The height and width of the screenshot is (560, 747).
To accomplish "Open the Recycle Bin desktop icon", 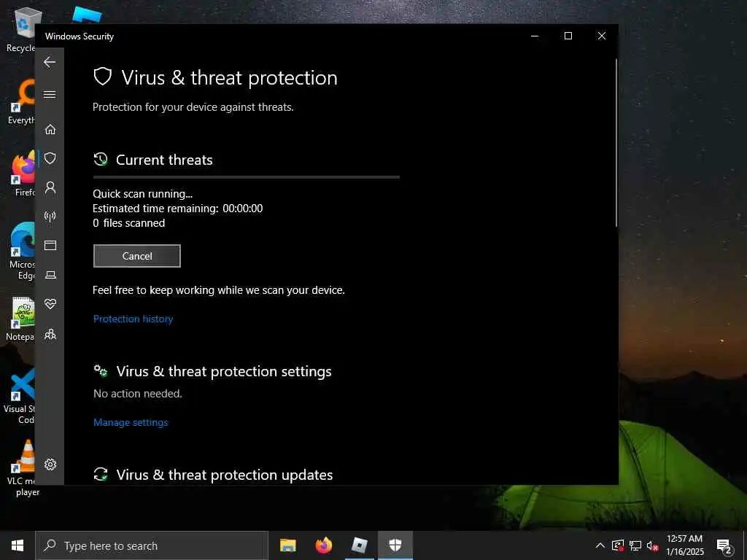I will point(21,29).
